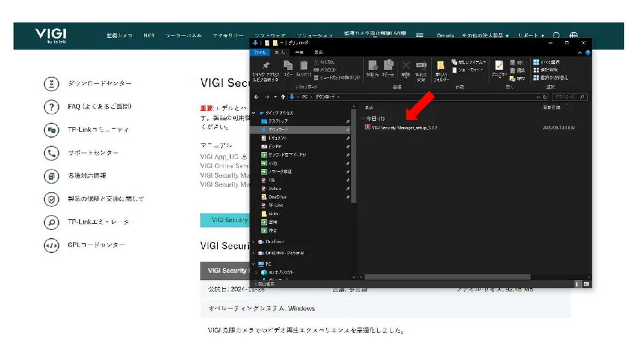632x364 pixels.
Task: Click the Rename icon in ribbon
Action: click(421, 65)
